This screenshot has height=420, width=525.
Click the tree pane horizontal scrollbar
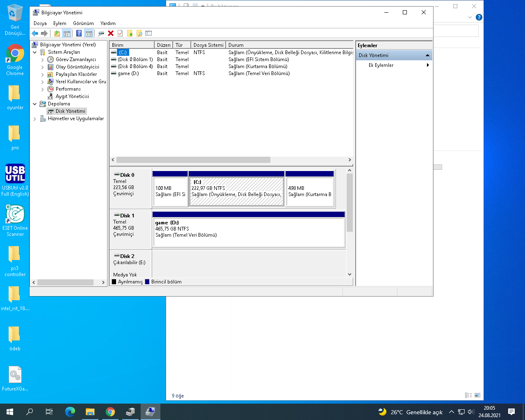click(65, 282)
